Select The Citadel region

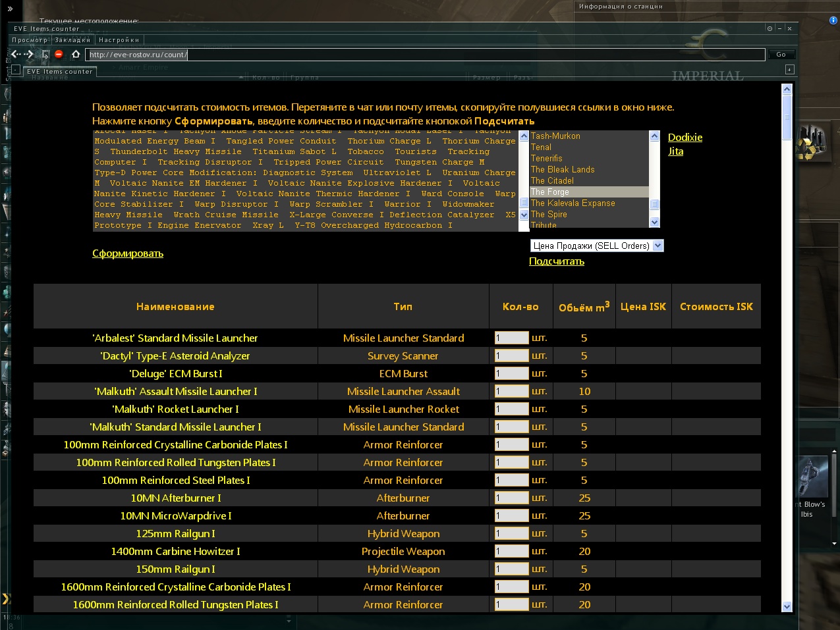tap(589, 181)
